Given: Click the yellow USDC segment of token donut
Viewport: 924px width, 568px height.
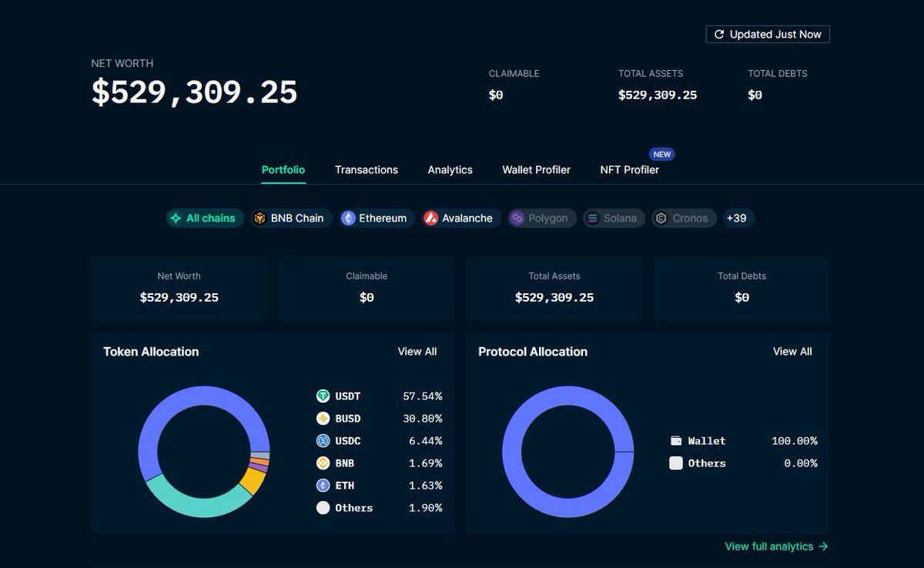Looking at the screenshot, I should pyautogui.click(x=252, y=483).
